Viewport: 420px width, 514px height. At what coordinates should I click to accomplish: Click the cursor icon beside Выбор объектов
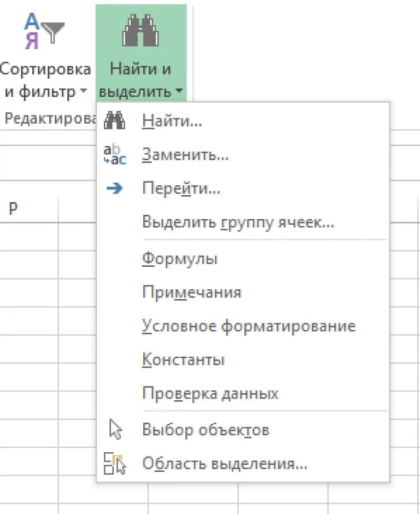(115, 429)
